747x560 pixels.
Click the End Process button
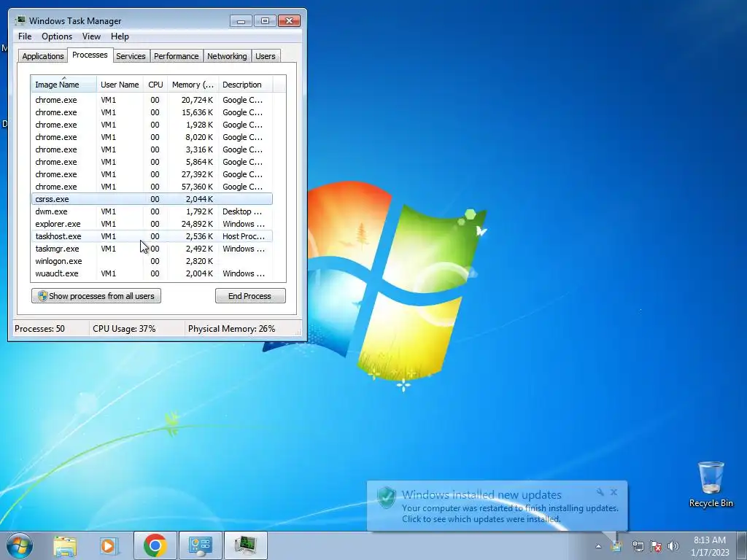250,296
